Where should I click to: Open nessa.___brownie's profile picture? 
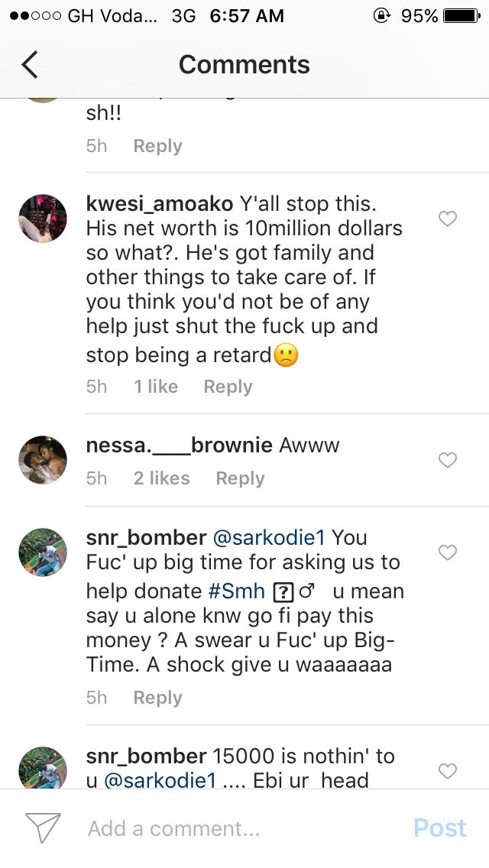(x=43, y=460)
